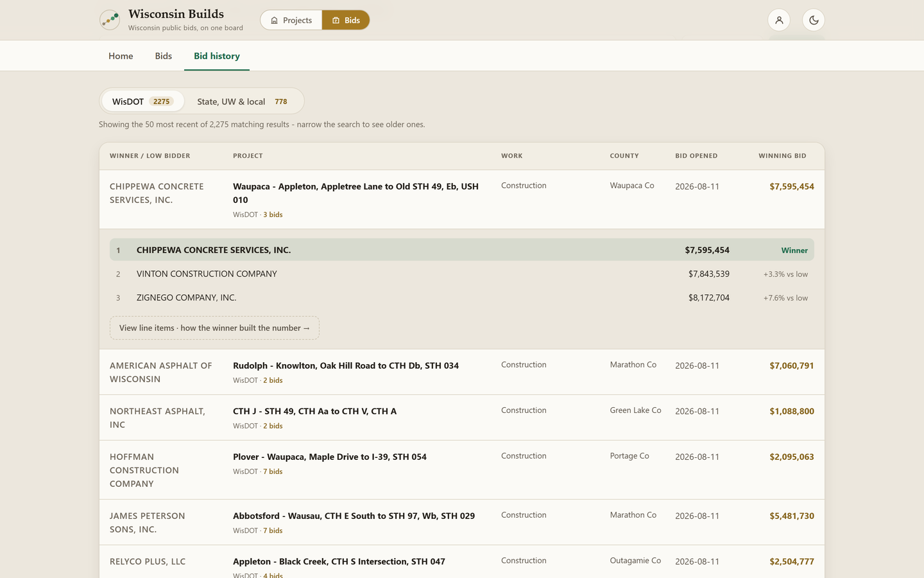The image size is (924, 578).
Task: View line items for winning bid
Action: click(214, 328)
